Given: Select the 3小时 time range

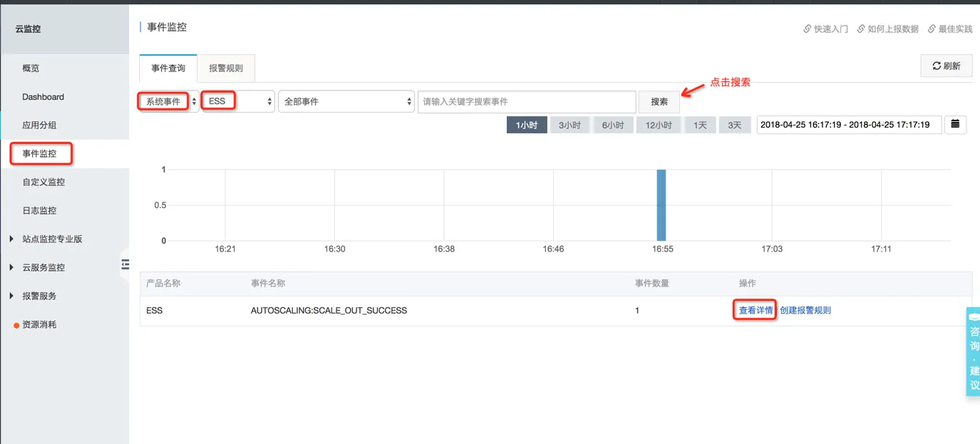Looking at the screenshot, I should [569, 125].
